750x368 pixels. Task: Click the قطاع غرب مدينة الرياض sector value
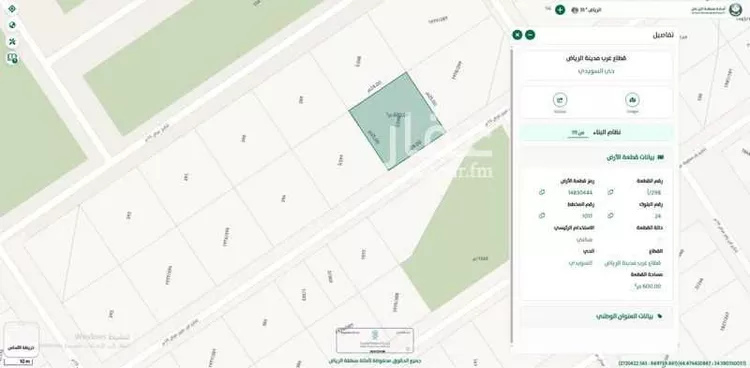tap(633, 263)
